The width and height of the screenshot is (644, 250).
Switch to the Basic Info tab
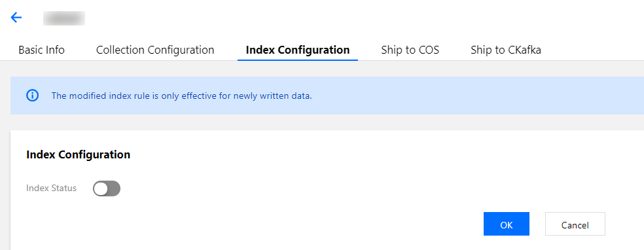point(41,50)
